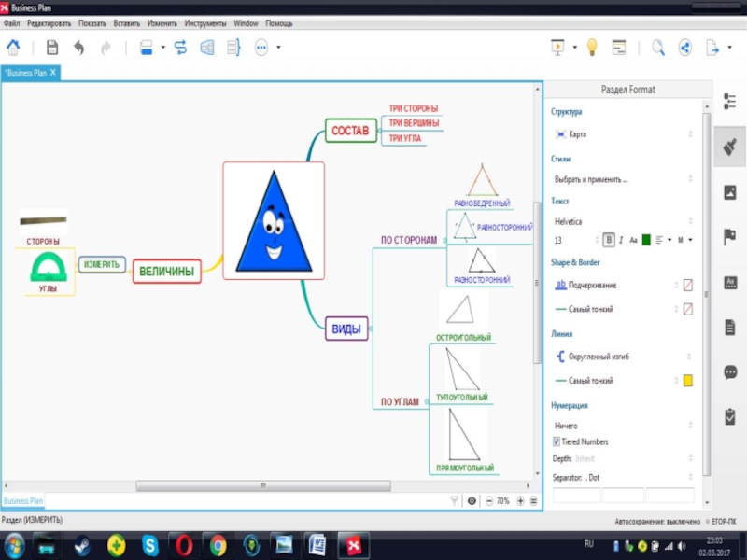The height and width of the screenshot is (560, 747).
Task: Toggle bold text formatting
Action: [609, 240]
